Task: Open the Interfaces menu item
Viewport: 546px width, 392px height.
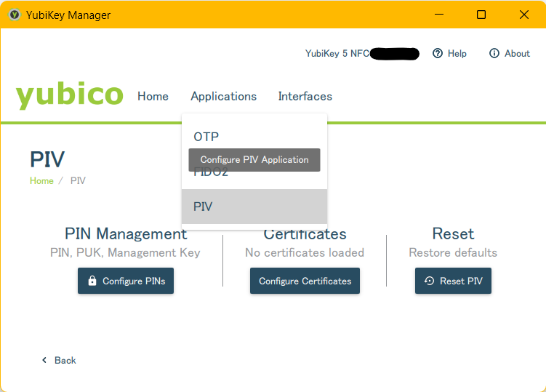Action: pos(305,96)
